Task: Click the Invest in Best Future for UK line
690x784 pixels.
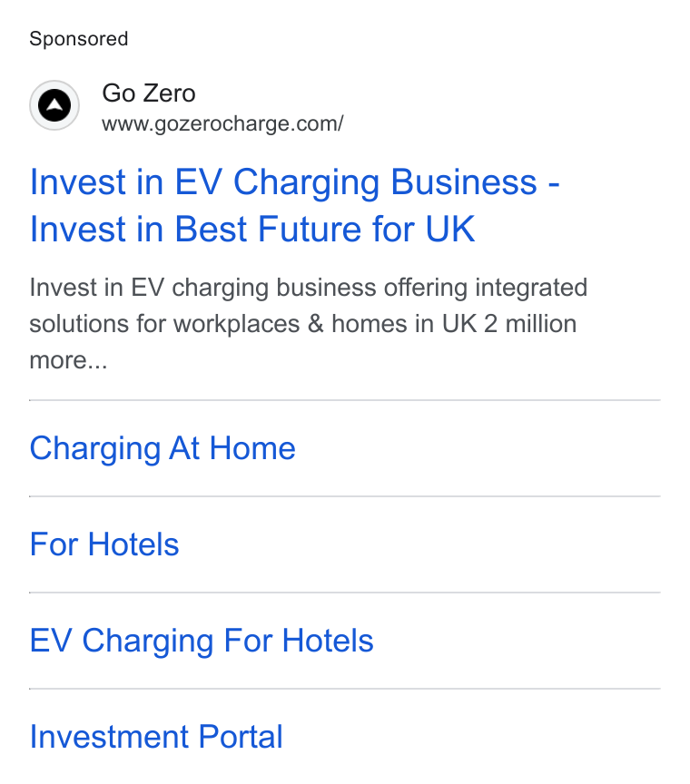Action: coord(252,229)
